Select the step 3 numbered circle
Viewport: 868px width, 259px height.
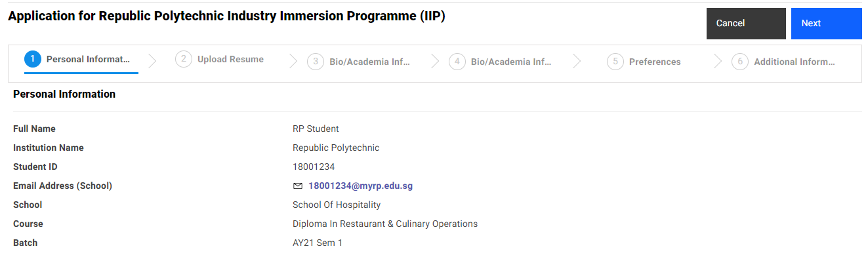316,62
